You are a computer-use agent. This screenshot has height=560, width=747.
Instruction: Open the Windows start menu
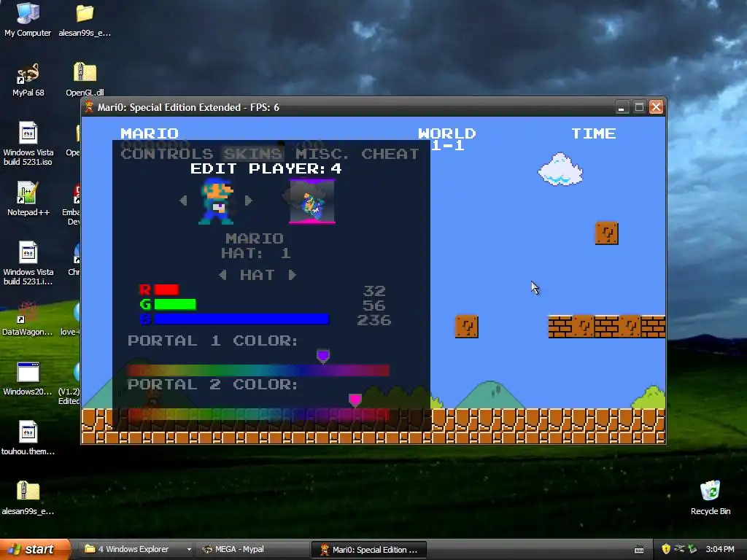tap(35, 549)
